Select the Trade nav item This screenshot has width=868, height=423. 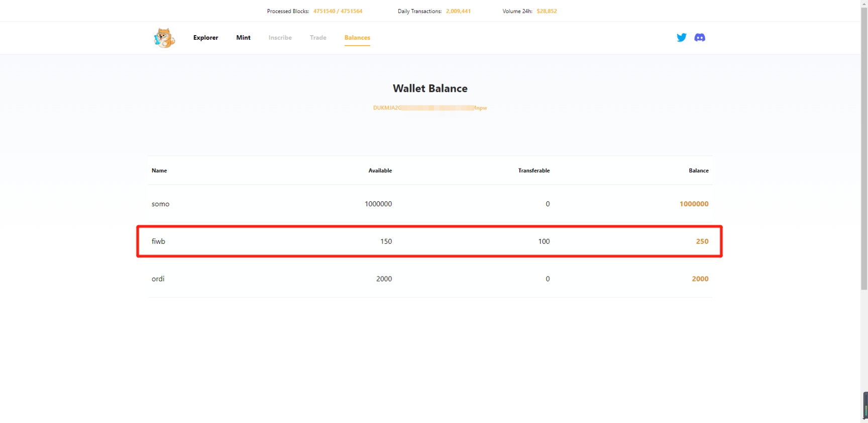pos(318,38)
